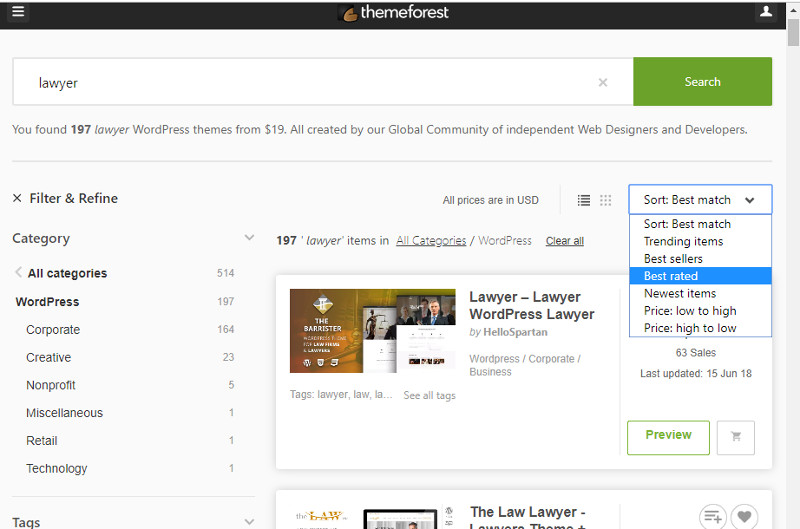Open the Sort: Best match dropdown
This screenshot has width=800, height=529.
700,199
